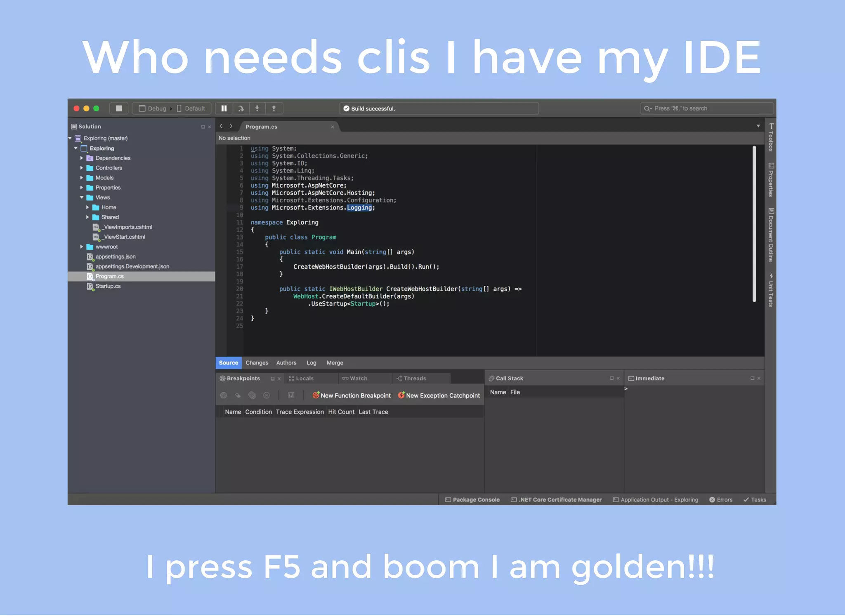This screenshot has width=845, height=616.
Task: Auto-hide the Immediate pad
Action: tap(752, 379)
